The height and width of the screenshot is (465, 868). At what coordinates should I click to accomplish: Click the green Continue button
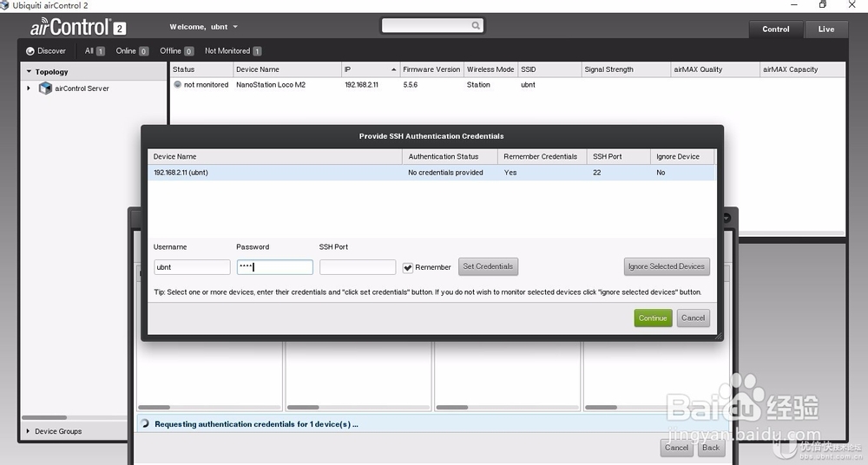[x=653, y=318]
